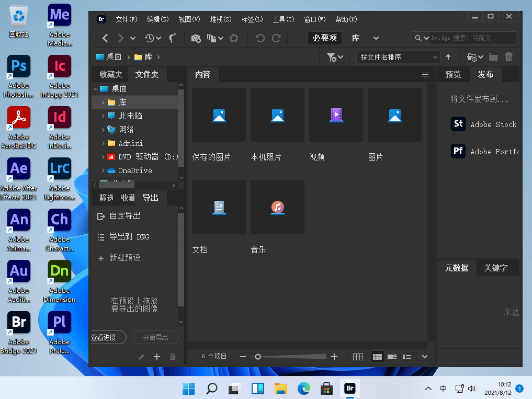Open Adobe Photoshop desktop shortcut
The height and width of the screenshot is (399, 532).
(19, 77)
